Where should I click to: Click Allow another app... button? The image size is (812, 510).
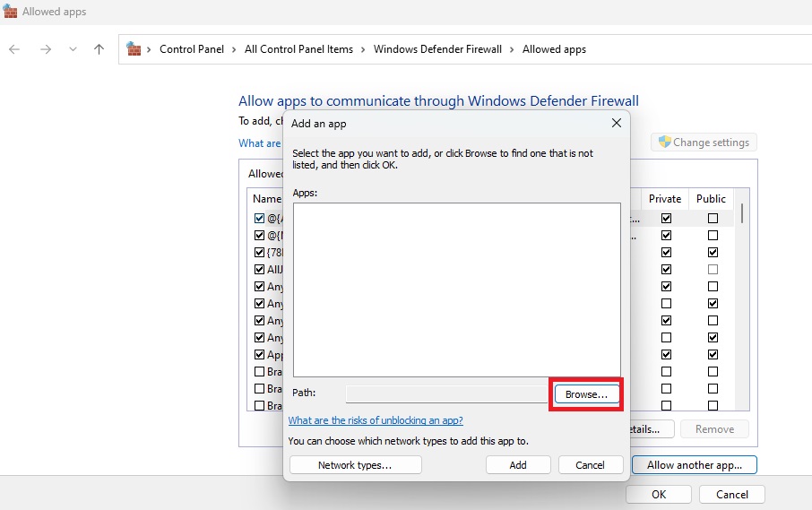(x=694, y=465)
